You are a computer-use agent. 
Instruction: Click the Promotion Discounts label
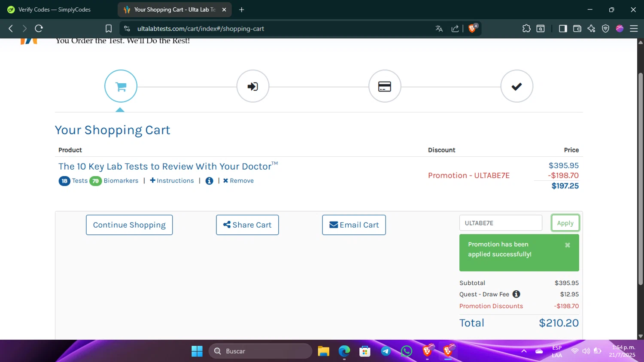[491, 306]
